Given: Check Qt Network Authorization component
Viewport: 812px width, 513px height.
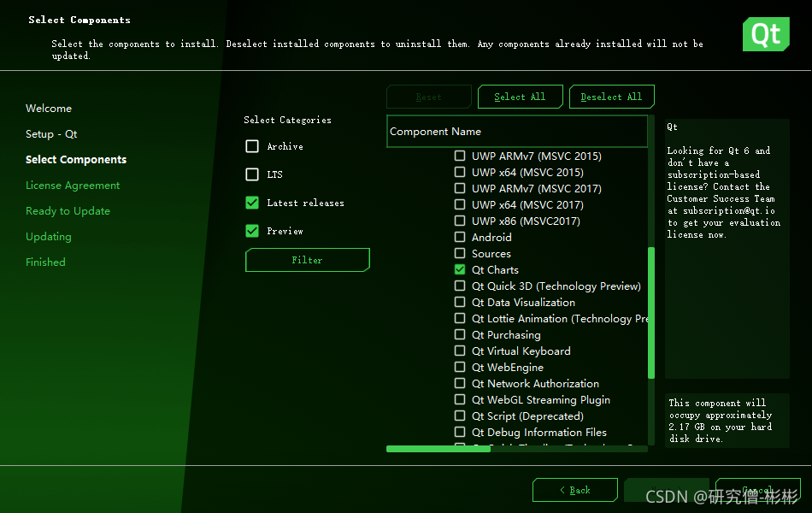Looking at the screenshot, I should point(460,383).
